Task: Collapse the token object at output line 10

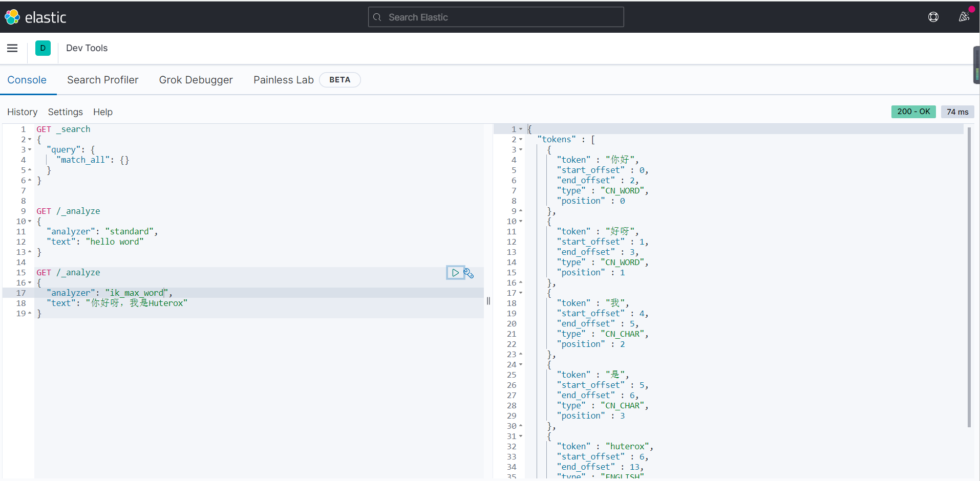Action: (521, 222)
